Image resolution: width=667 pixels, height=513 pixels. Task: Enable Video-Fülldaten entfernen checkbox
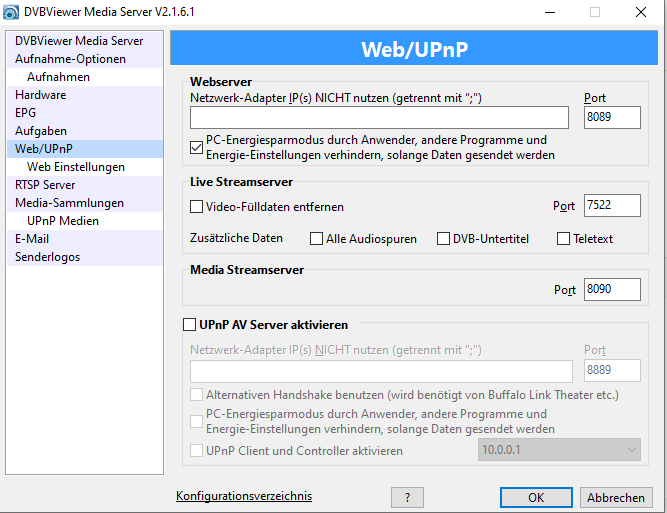(x=196, y=207)
